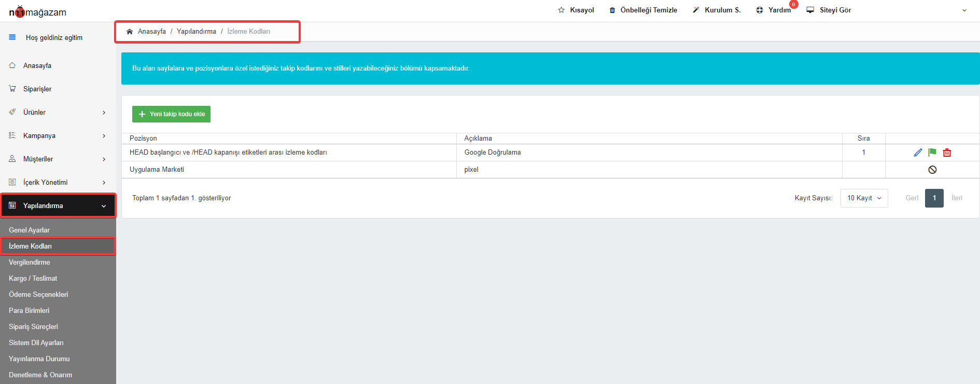This screenshot has width=980, height=384.
Task: Click the Kampanya list icon
Action: [x=12, y=135]
